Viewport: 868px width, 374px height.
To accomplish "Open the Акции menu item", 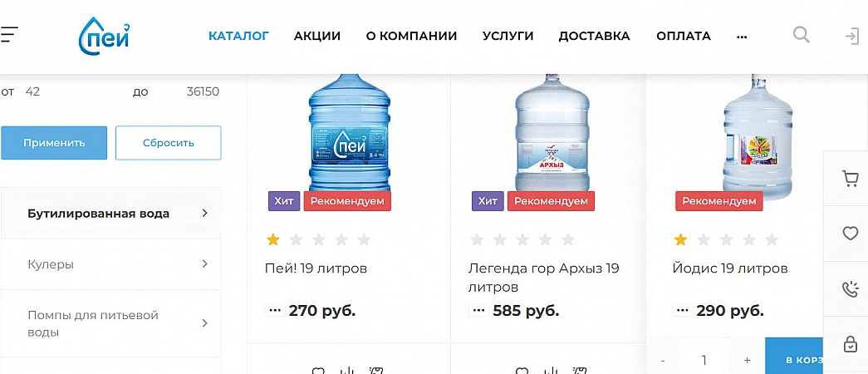I will point(317,36).
